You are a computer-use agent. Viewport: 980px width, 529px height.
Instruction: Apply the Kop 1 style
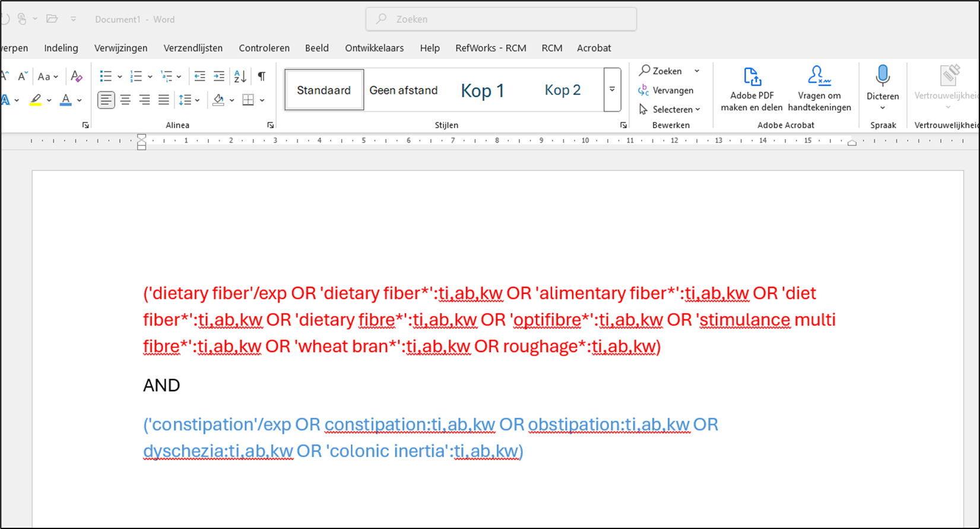(x=482, y=90)
